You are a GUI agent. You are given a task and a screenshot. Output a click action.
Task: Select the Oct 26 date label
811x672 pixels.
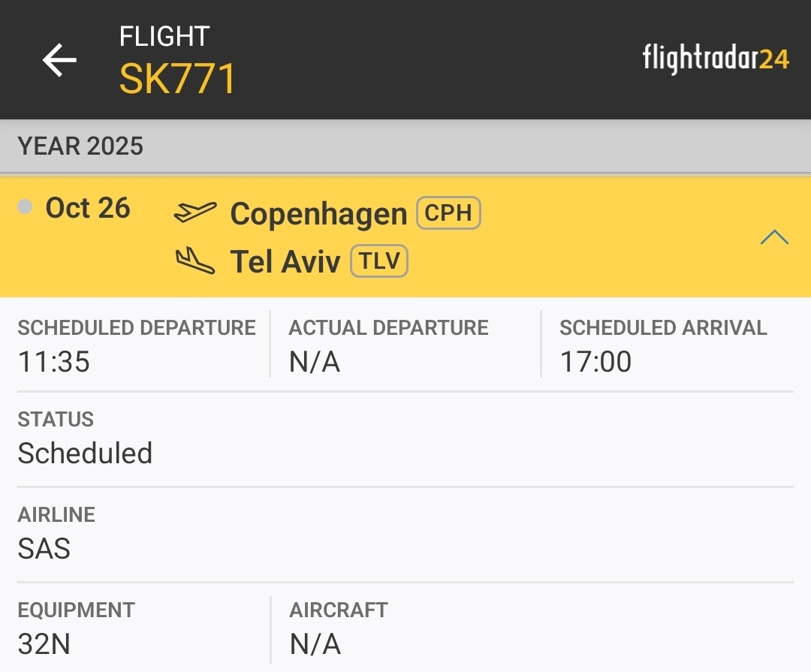89,208
